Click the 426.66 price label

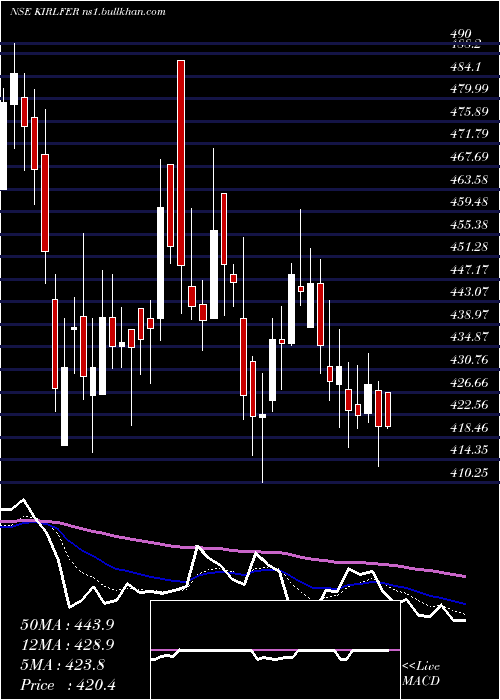tap(469, 383)
